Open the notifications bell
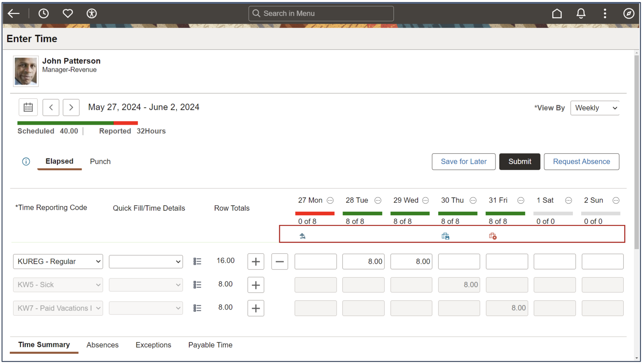Viewport: 644px width, 364px height. point(581,13)
